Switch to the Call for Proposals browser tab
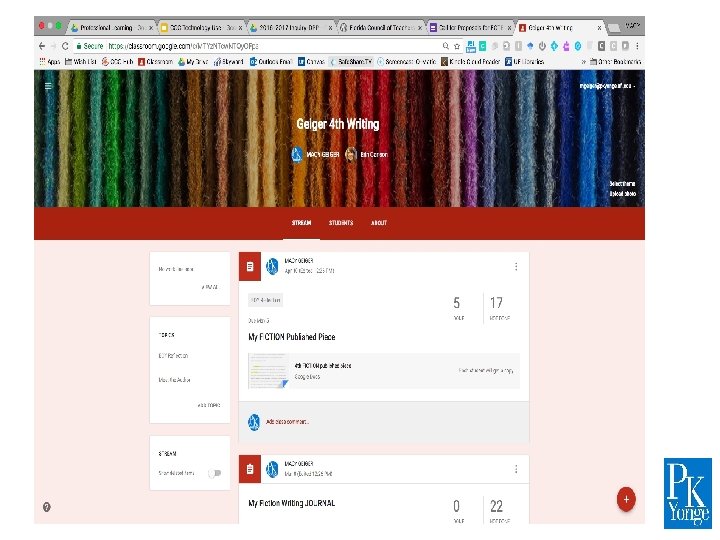Image resolution: width=720 pixels, height=540 pixels. pyautogui.click(x=471, y=28)
